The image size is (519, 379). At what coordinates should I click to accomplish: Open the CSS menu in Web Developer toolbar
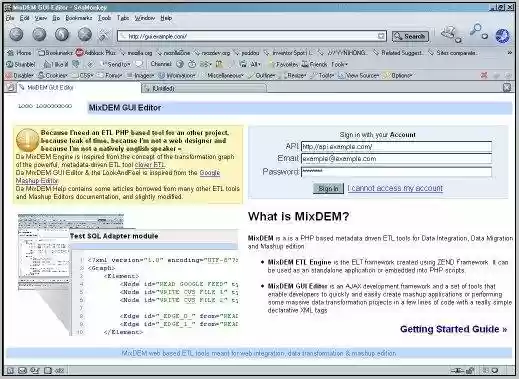pyautogui.click(x=83, y=76)
